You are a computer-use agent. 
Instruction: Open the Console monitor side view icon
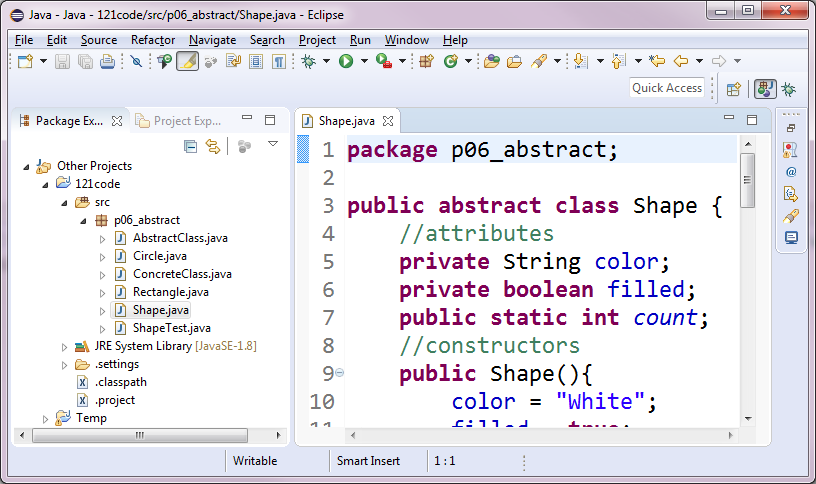tap(791, 238)
